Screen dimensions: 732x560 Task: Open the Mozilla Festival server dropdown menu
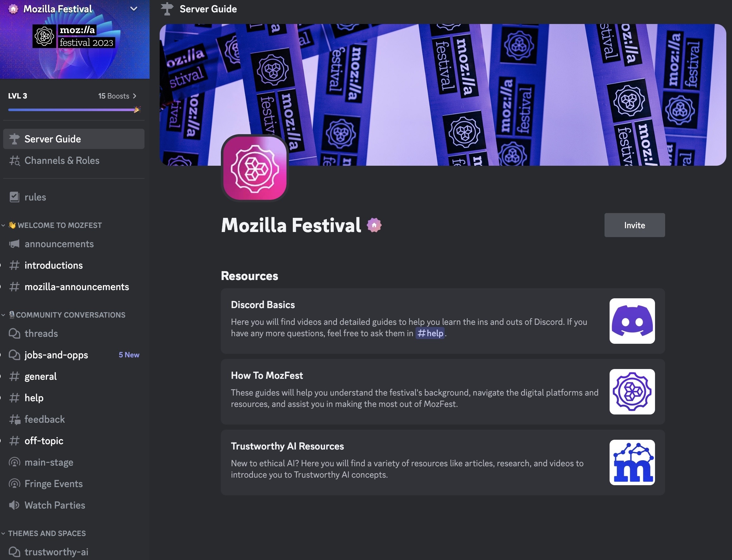tap(133, 9)
